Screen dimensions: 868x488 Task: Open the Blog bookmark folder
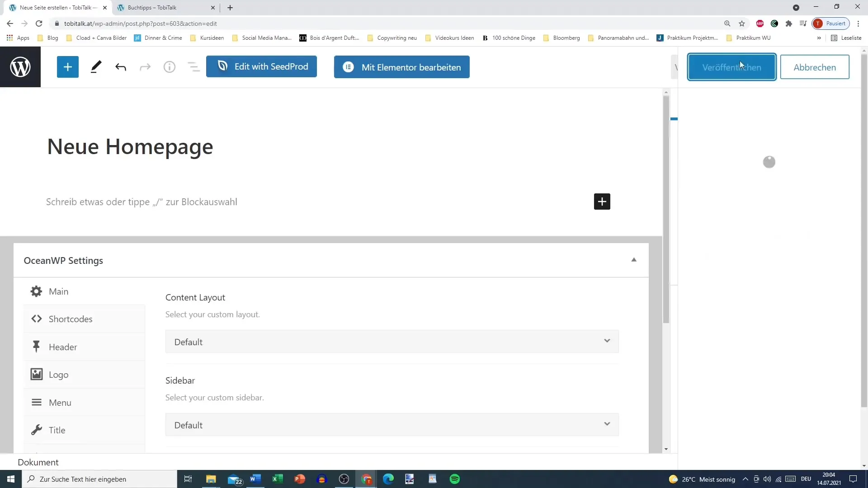click(x=48, y=38)
